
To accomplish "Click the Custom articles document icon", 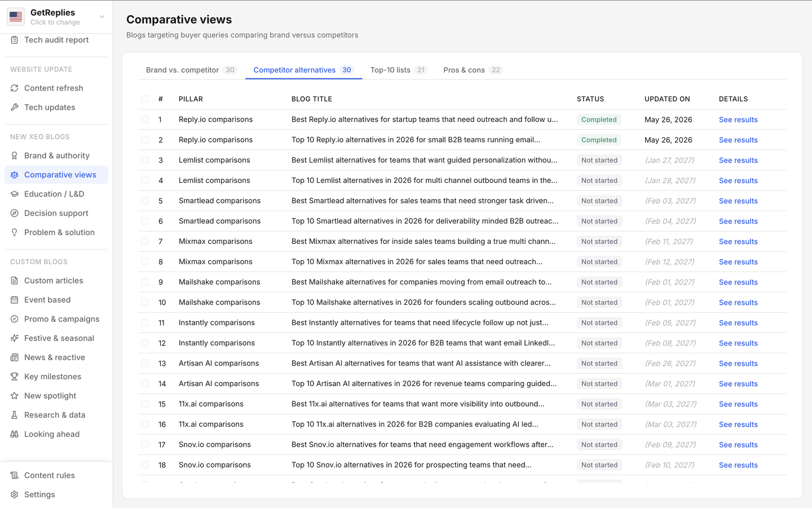I will point(15,281).
